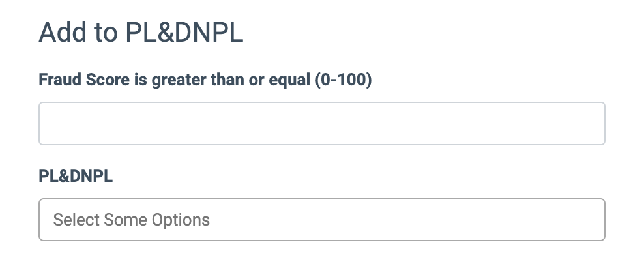This screenshot has height=279, width=644.
Task: Click the PL&DNPL label above the dropdown
Action: pos(76,177)
